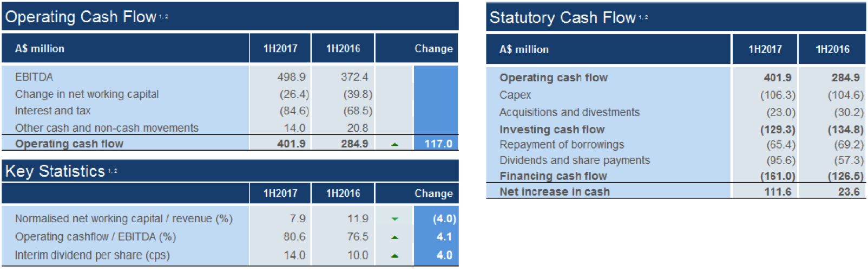Click the 498.9 EBITDA value
This screenshot has width=868, height=271.
(291, 77)
